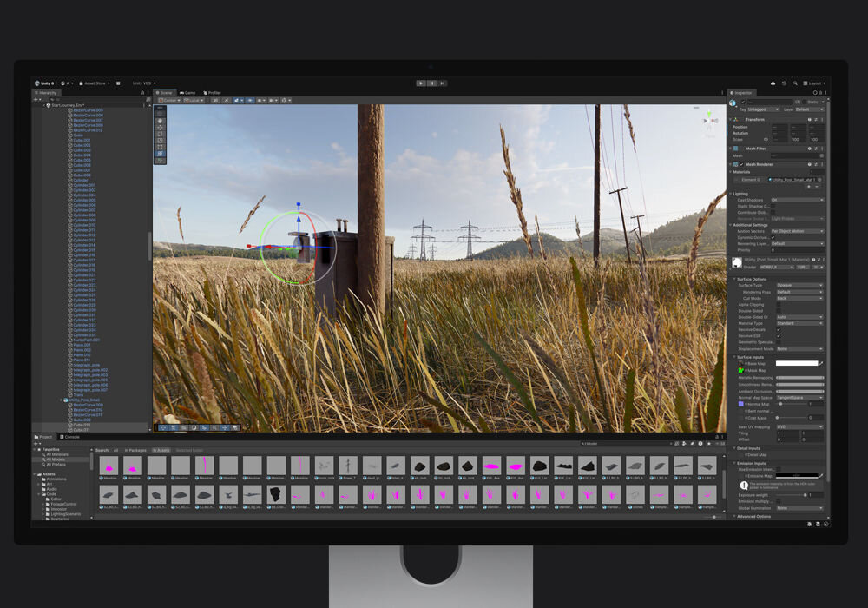Toggle the scene view audio icon
This screenshot has height=608, width=868.
click(x=249, y=100)
